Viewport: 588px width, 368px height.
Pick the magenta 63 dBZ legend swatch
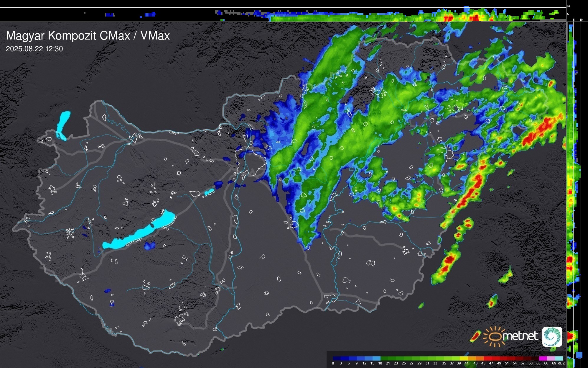[543, 358]
